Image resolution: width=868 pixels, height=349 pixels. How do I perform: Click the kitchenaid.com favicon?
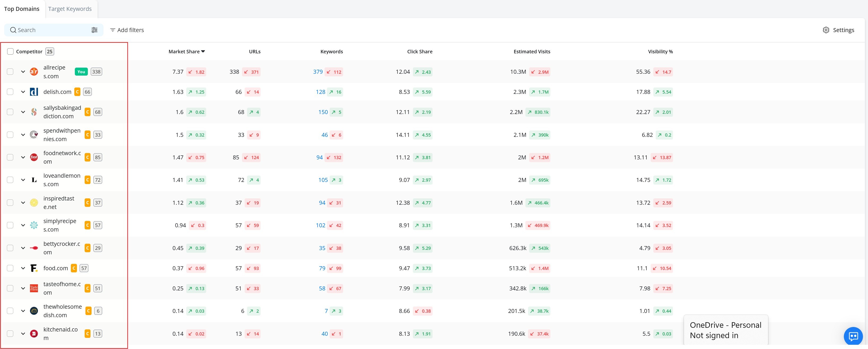[34, 334]
